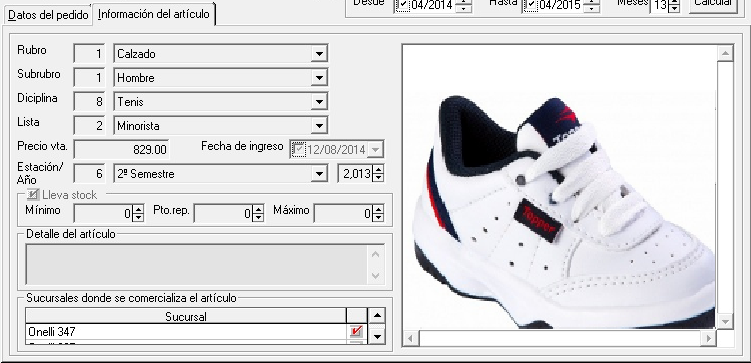Open the Lista Minorista dropdown
Viewport: 751px width, 363px height.
[319, 125]
